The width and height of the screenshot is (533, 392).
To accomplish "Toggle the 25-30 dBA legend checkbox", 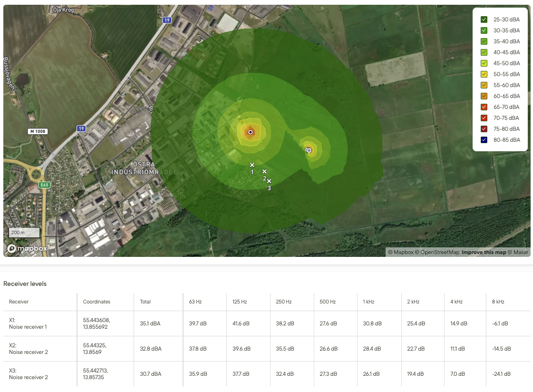I will point(484,20).
